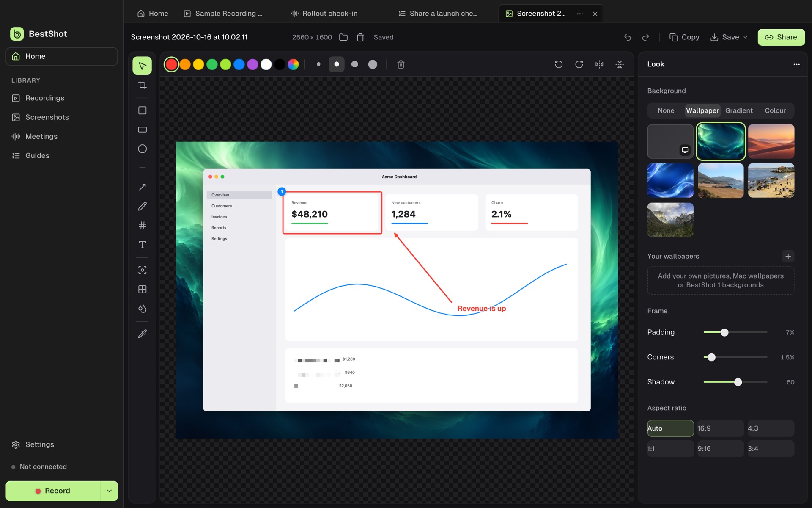Select the blur droplet tool
Screen dimensions: 812x508
tap(142, 309)
